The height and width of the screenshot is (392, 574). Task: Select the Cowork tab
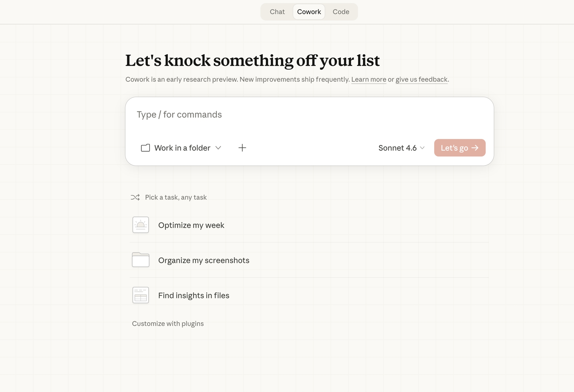(309, 12)
